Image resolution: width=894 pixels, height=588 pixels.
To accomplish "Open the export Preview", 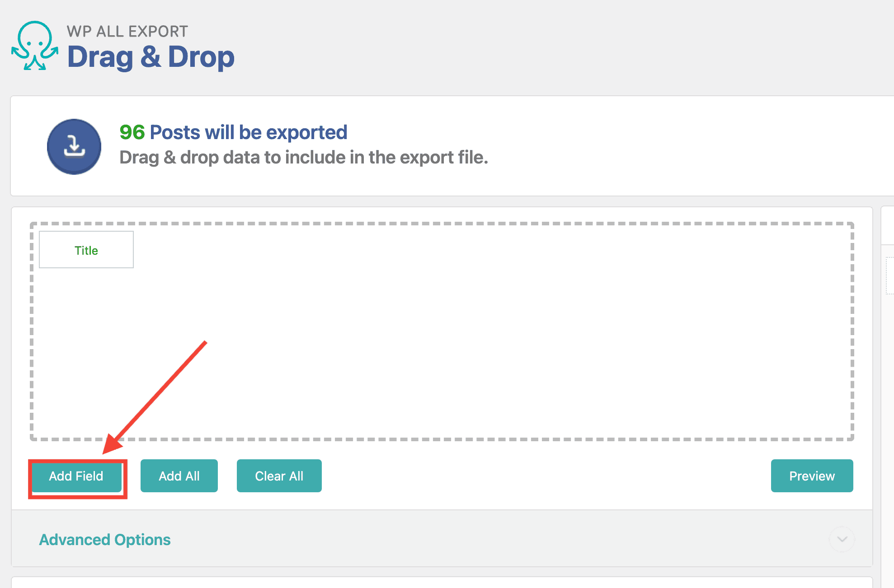I will click(812, 476).
